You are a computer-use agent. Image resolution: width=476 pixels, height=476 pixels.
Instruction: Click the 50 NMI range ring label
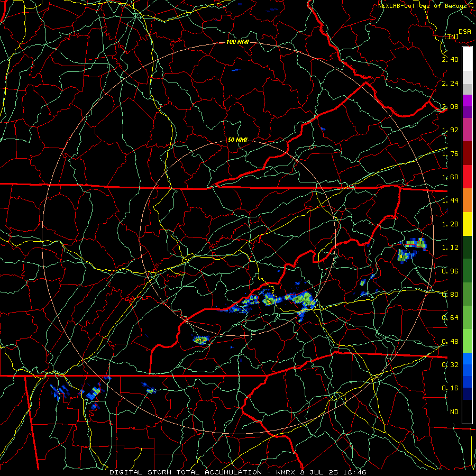237,140
